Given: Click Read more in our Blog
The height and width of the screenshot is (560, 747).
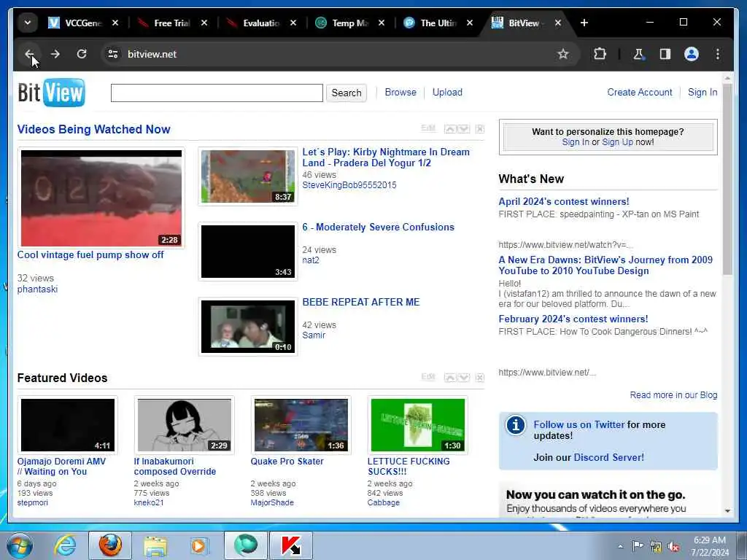Looking at the screenshot, I should tap(673, 394).
